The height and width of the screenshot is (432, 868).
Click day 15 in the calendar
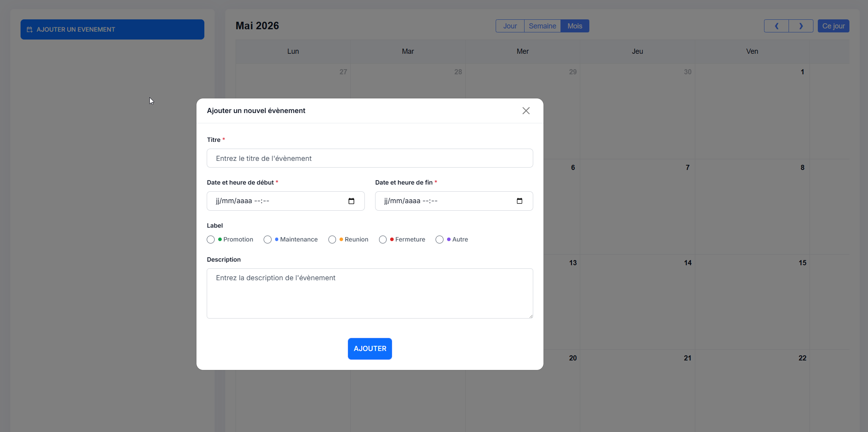point(802,263)
